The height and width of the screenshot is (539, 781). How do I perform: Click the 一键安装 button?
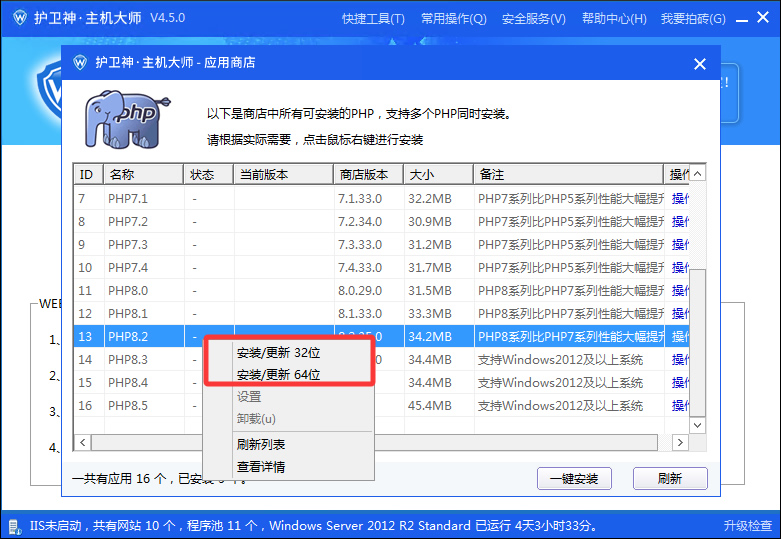coord(574,479)
